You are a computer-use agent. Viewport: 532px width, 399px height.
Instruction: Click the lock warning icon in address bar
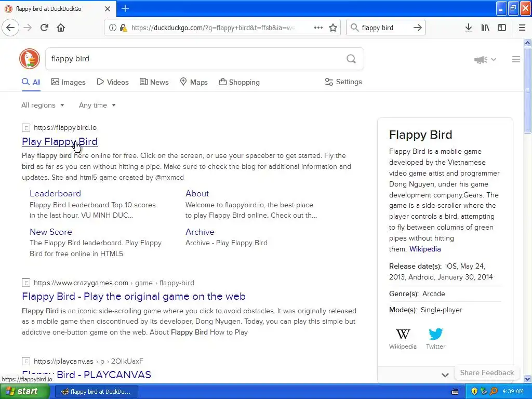click(x=123, y=28)
